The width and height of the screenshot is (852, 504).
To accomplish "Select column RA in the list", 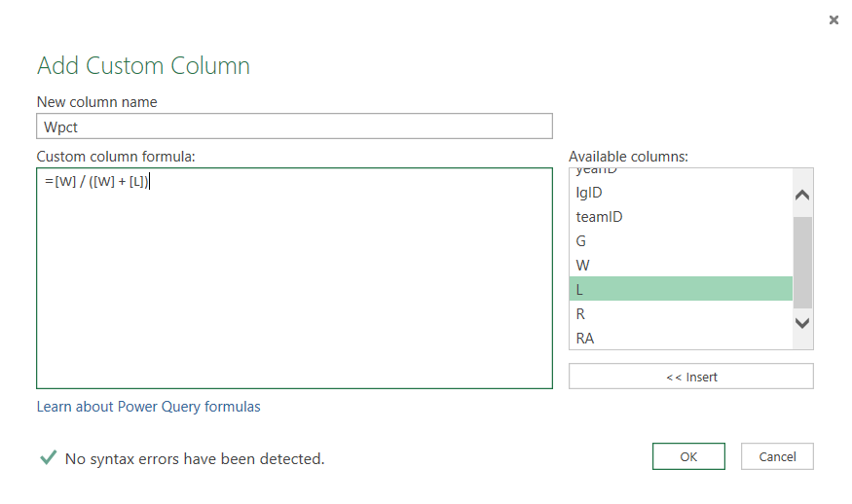I will (x=584, y=339).
